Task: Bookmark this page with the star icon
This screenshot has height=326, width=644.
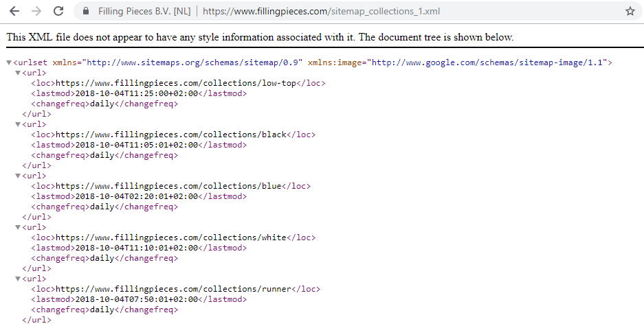Action: [x=630, y=12]
